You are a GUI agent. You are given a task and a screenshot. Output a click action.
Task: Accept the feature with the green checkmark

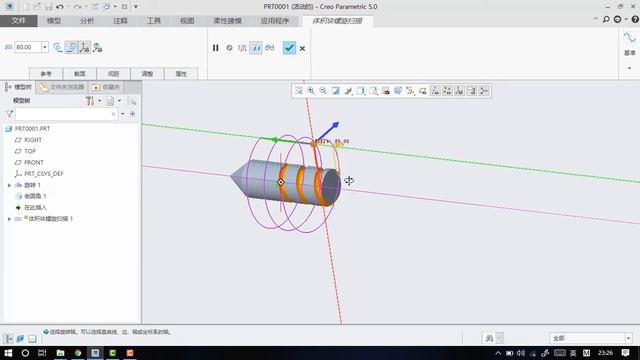pos(289,48)
